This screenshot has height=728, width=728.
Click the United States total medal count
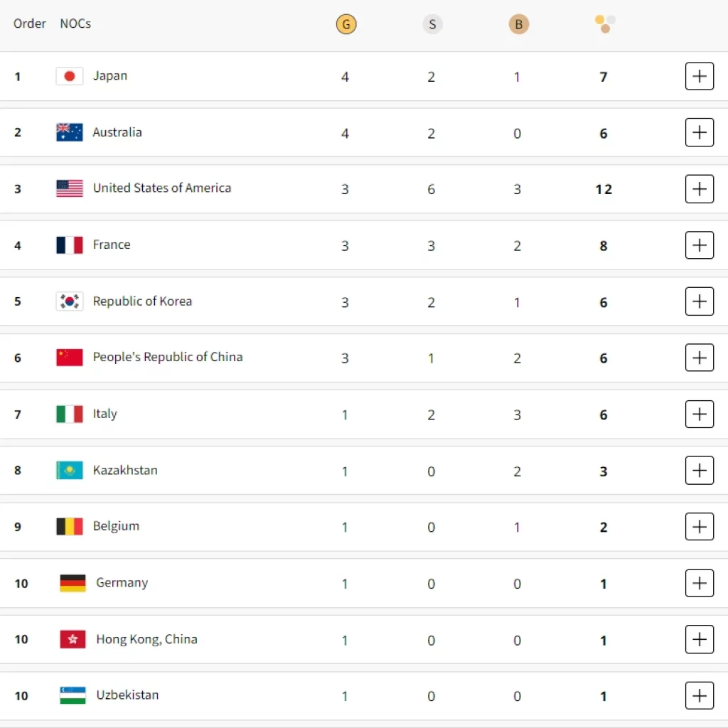click(604, 189)
